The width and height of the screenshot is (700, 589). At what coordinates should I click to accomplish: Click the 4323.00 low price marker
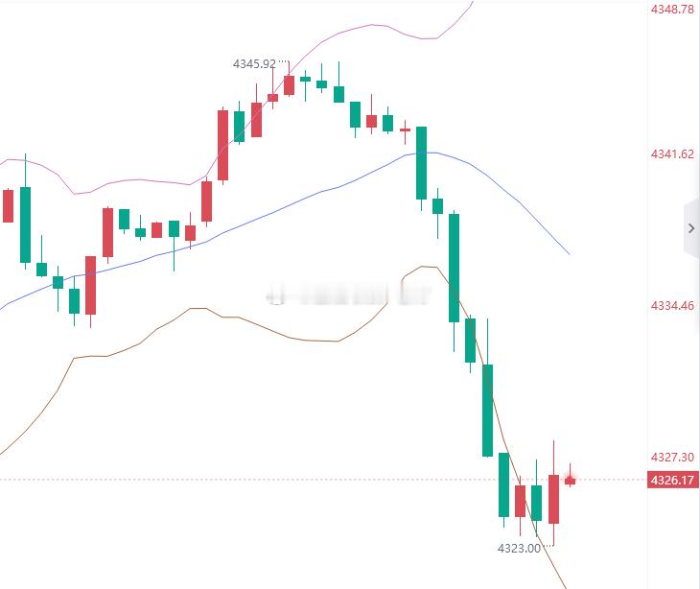tap(519, 548)
